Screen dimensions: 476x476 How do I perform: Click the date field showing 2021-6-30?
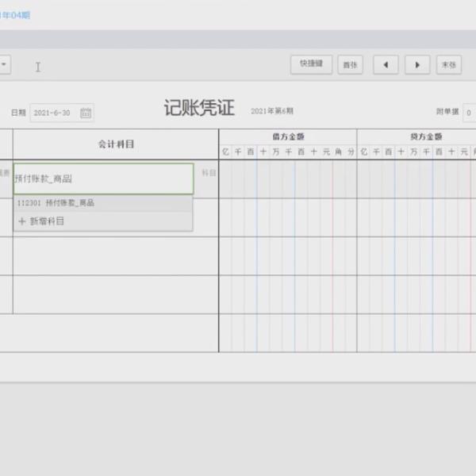pyautogui.click(x=54, y=113)
